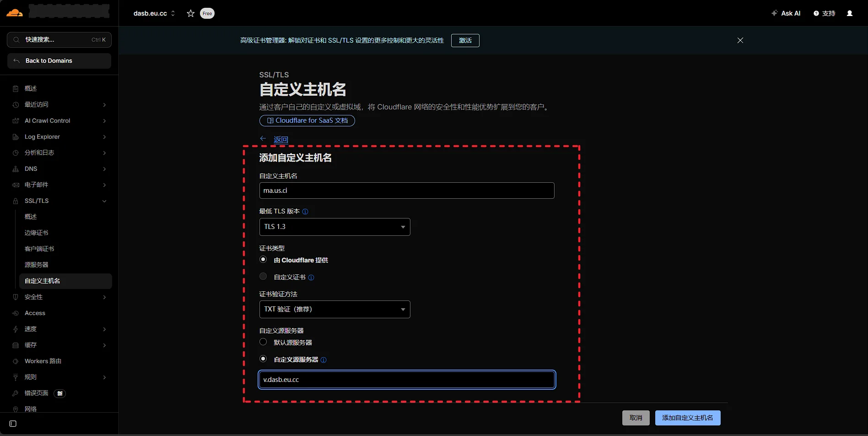This screenshot has height=436, width=868.
Task: Expand the Log Explorer section
Action: [104, 137]
